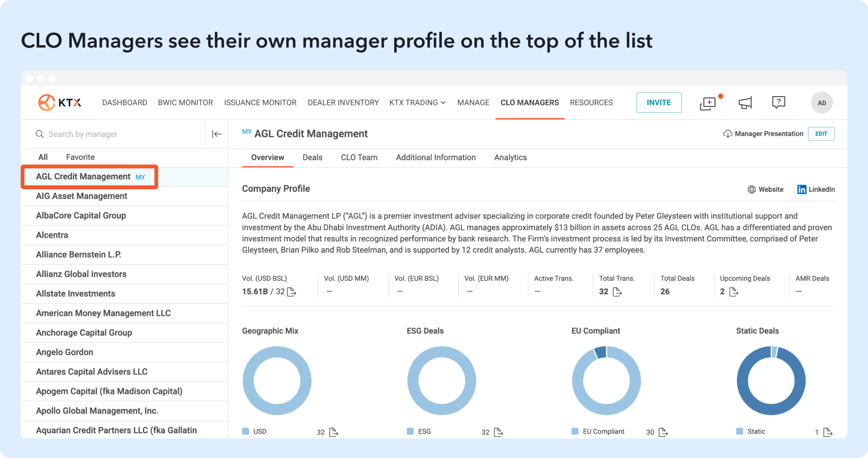Export Total Trans. data icon
The height and width of the screenshot is (458, 868).
point(617,292)
